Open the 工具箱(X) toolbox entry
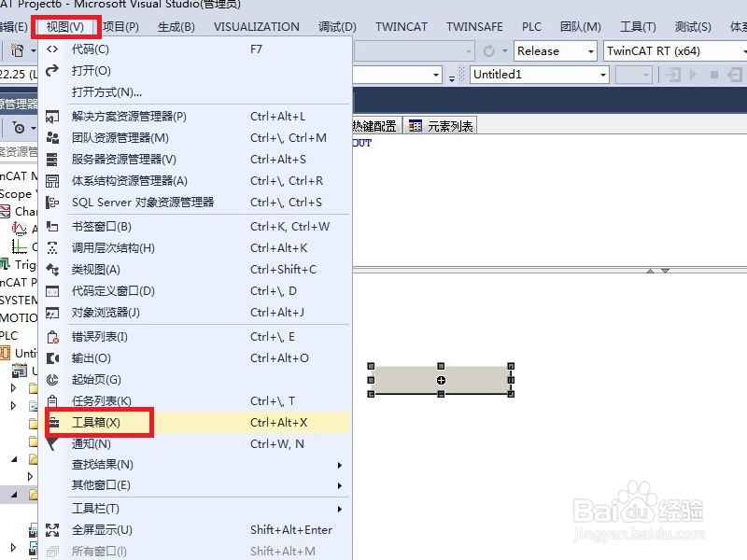Screen dimensions: 747x560 tap(194, 423)
